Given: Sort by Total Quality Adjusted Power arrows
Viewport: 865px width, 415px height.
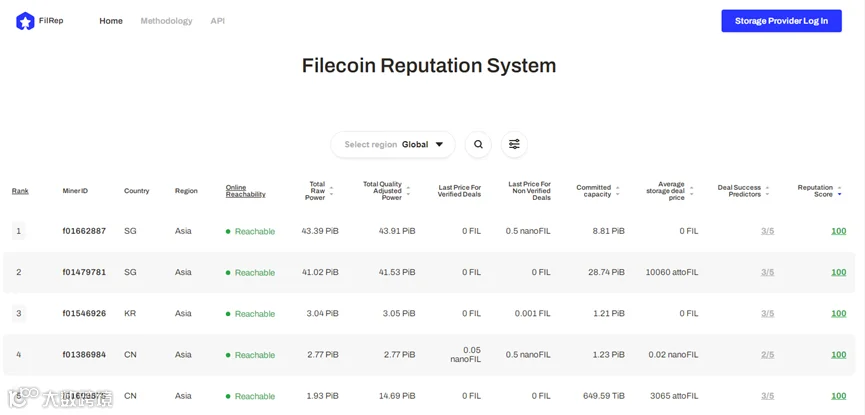Looking at the screenshot, I should 408,191.
